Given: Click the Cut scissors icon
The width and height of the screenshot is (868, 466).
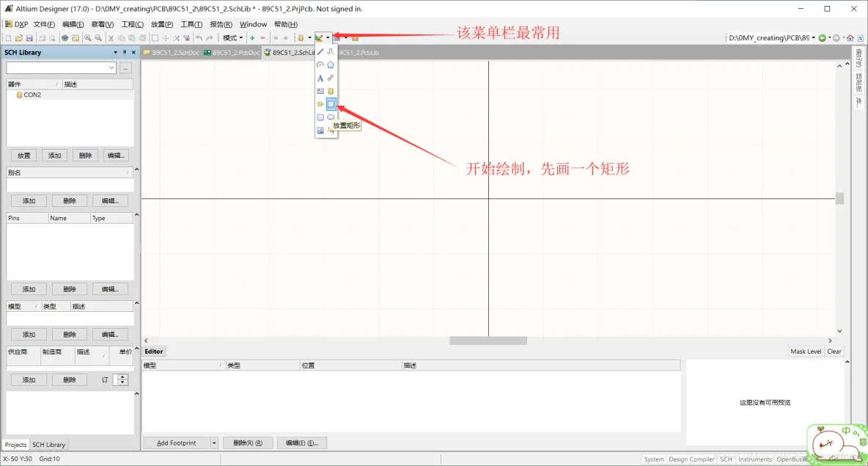Looking at the screenshot, I should 111,37.
